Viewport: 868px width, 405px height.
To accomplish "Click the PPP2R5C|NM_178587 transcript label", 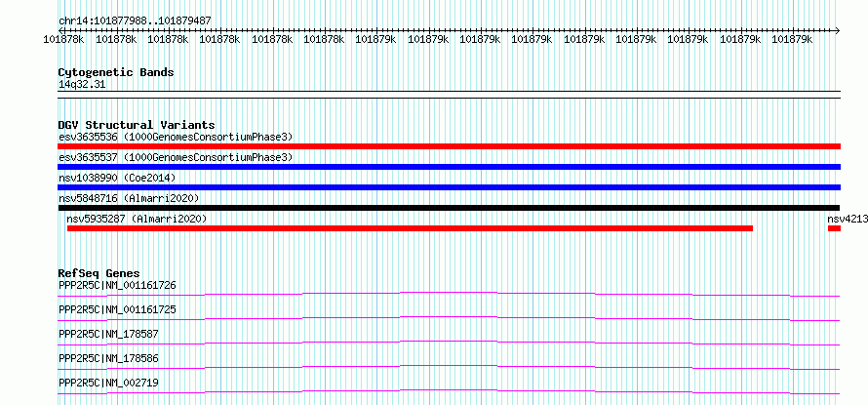I will pos(108,334).
